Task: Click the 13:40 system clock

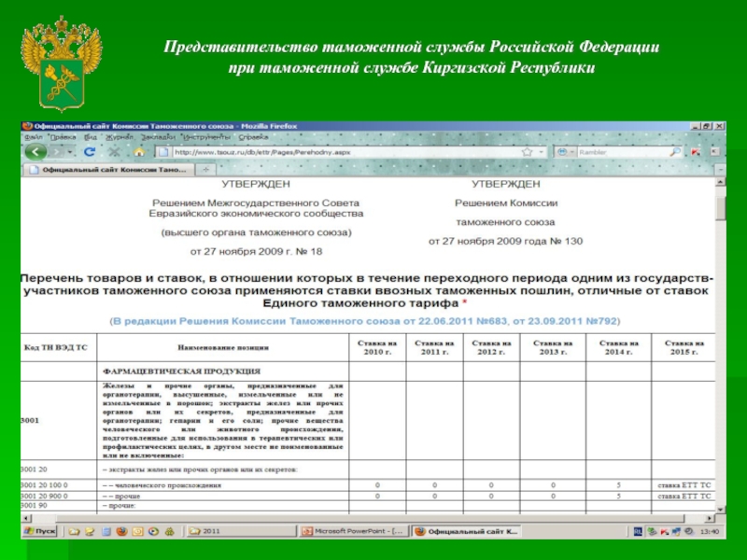Action: point(710,531)
